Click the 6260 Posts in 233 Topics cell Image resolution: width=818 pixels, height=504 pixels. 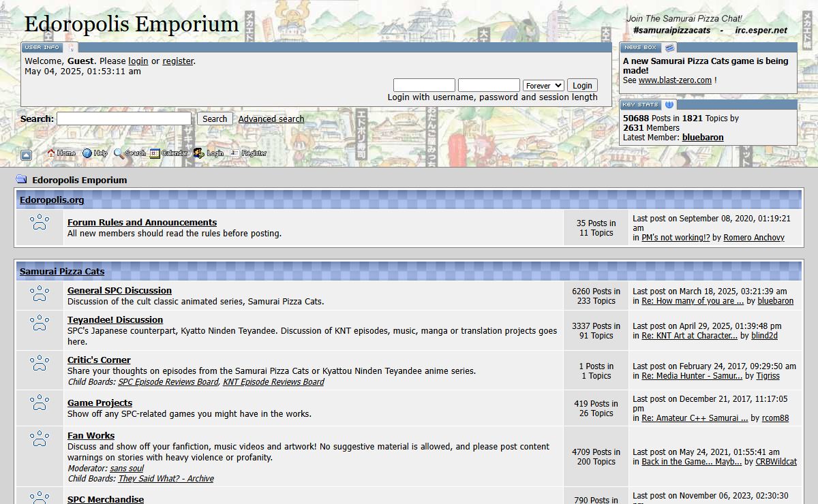tap(596, 296)
